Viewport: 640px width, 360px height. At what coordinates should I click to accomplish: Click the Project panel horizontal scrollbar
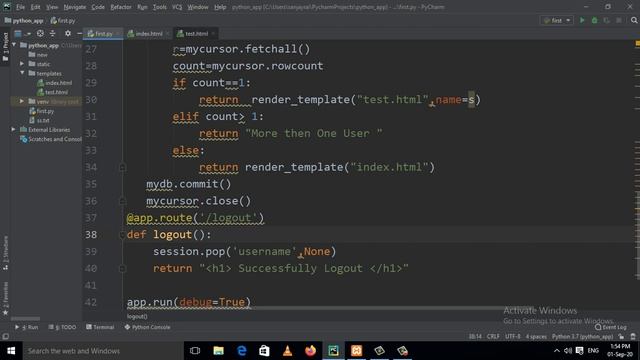coord(25,319)
